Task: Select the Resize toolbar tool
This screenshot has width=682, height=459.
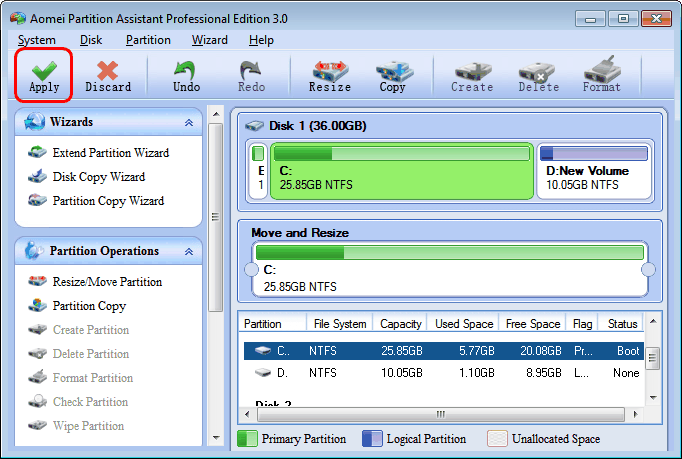Action: tap(330, 76)
